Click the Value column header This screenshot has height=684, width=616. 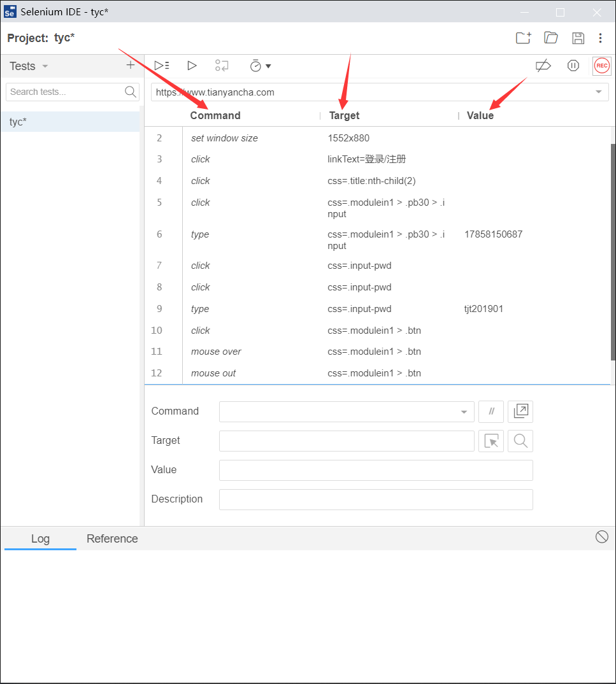pos(480,116)
